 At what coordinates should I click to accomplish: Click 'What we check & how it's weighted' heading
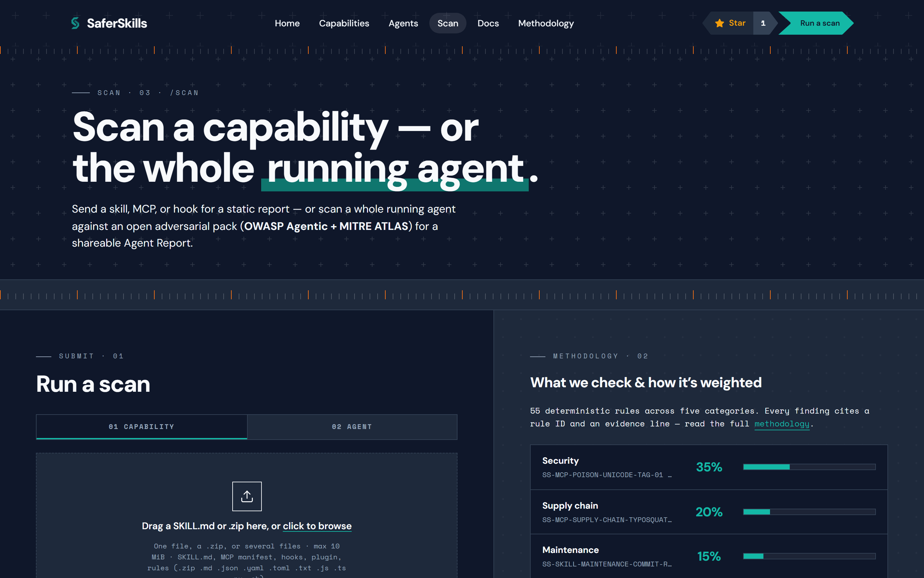tap(646, 383)
